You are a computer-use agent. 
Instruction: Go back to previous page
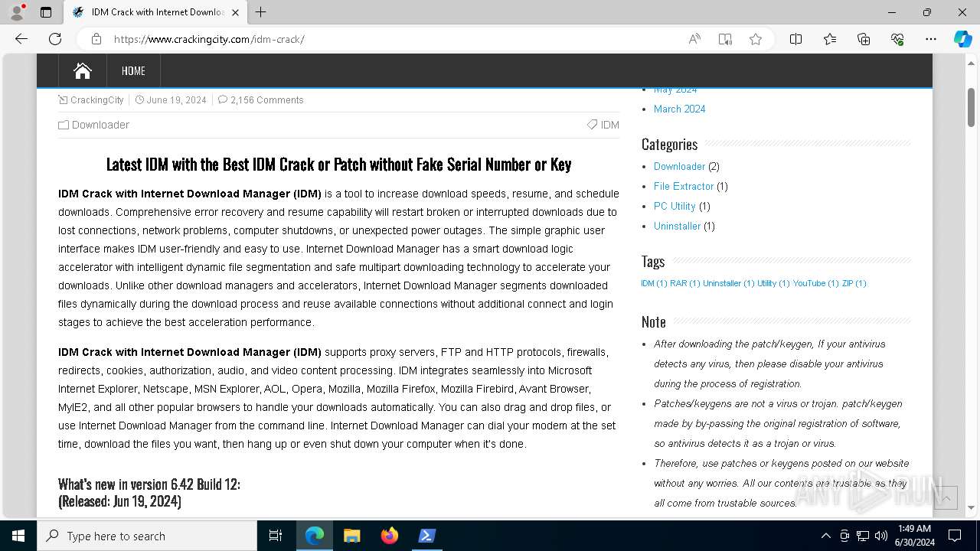[x=21, y=39]
